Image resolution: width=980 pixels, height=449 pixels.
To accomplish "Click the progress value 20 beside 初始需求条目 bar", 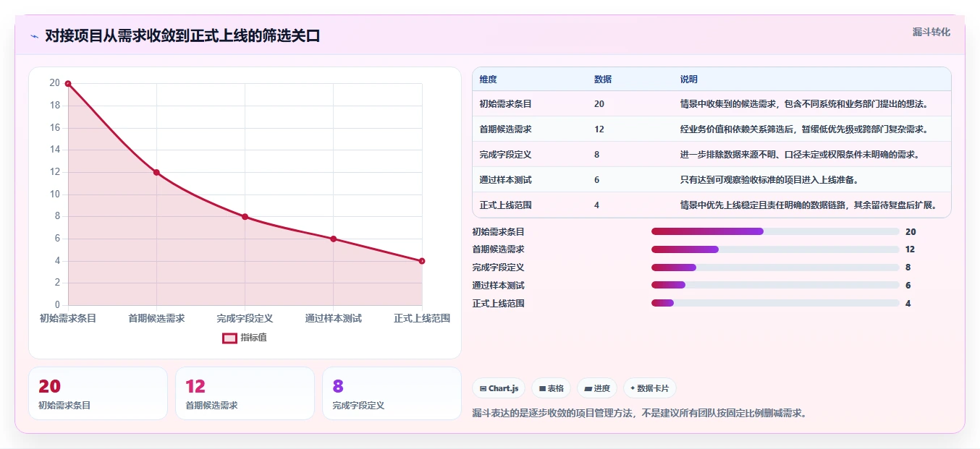I will [x=911, y=232].
